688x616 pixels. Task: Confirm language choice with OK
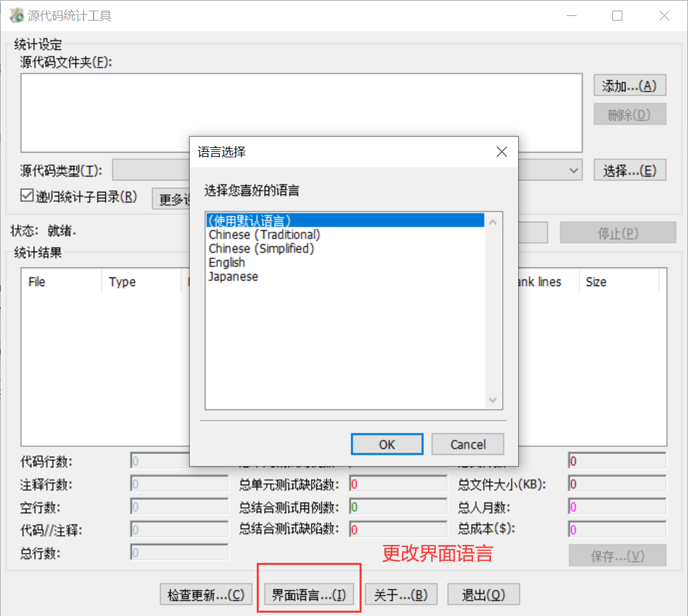(x=387, y=444)
